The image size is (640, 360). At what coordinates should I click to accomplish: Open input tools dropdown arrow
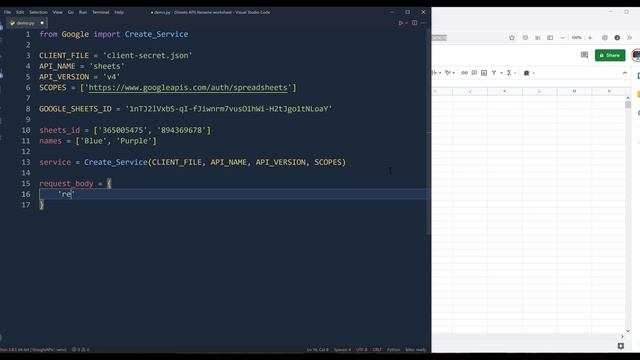533,73
